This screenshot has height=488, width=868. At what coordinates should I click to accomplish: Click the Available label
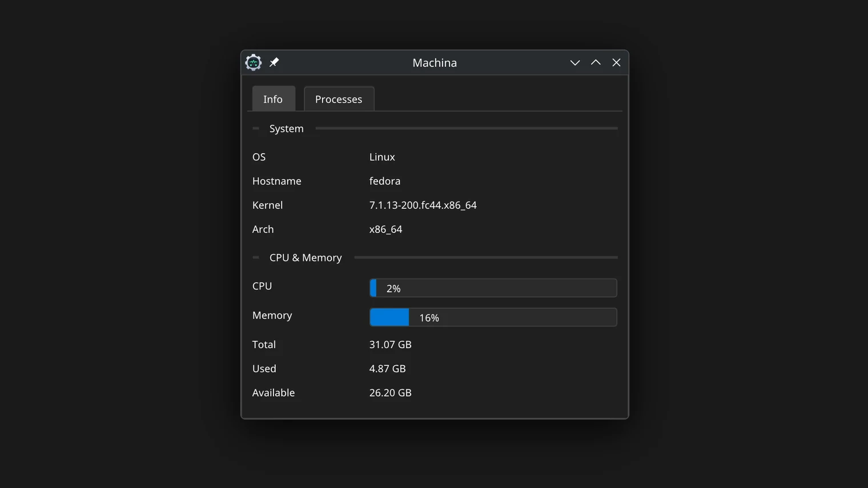[274, 392]
